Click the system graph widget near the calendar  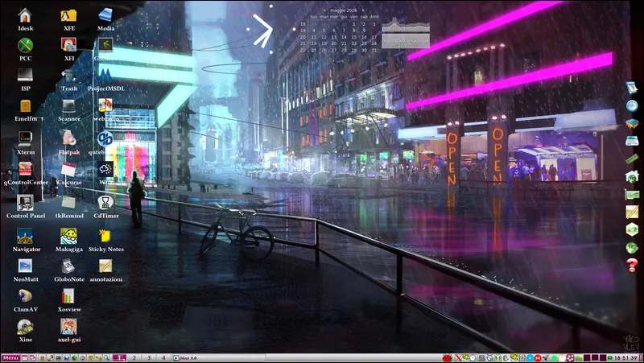point(406,26)
